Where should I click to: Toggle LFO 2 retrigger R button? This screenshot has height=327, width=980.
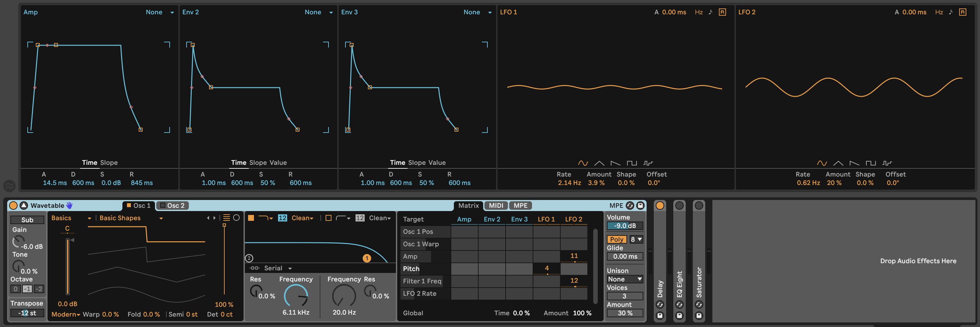[962, 12]
